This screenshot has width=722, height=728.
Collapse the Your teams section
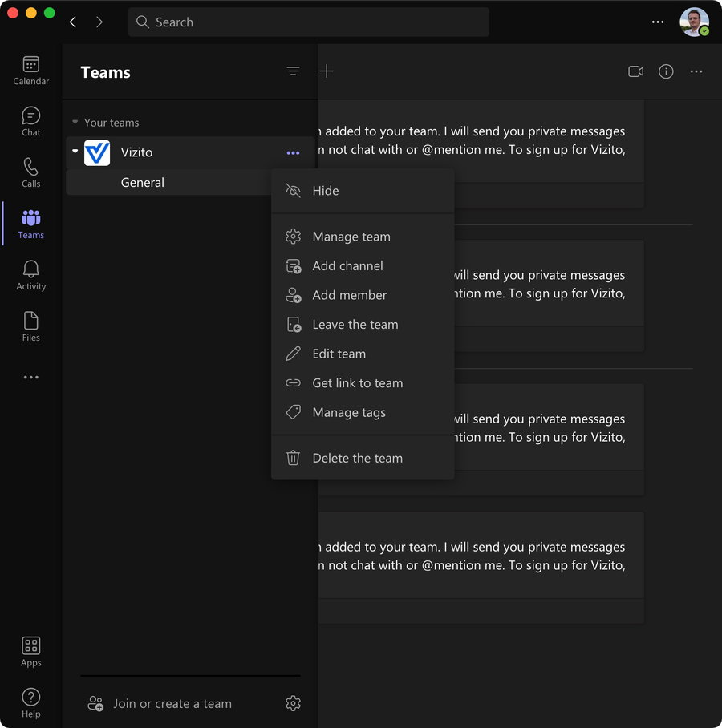(75, 123)
